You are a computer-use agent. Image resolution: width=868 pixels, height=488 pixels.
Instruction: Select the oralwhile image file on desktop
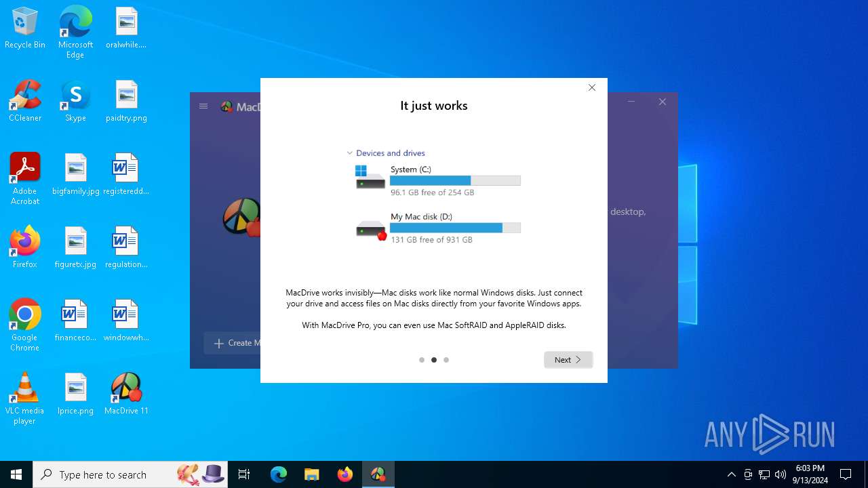(126, 28)
